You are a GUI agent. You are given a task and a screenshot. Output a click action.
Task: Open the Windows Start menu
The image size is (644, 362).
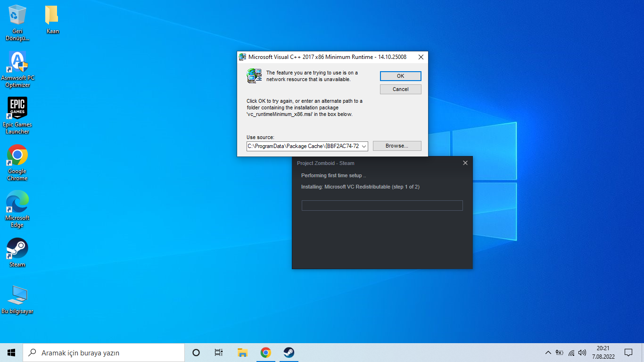[x=11, y=353]
